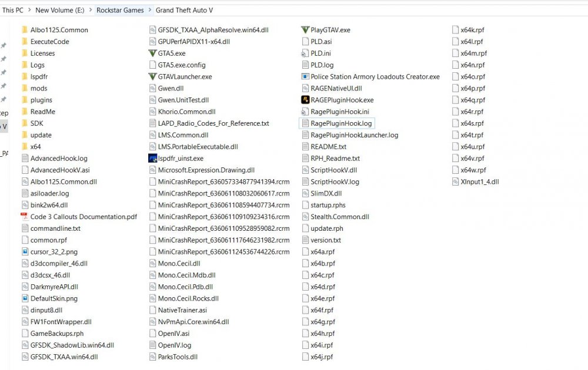Select the plugins folder
Image resolution: width=588 pixels, height=370 pixels.
pyautogui.click(x=41, y=100)
